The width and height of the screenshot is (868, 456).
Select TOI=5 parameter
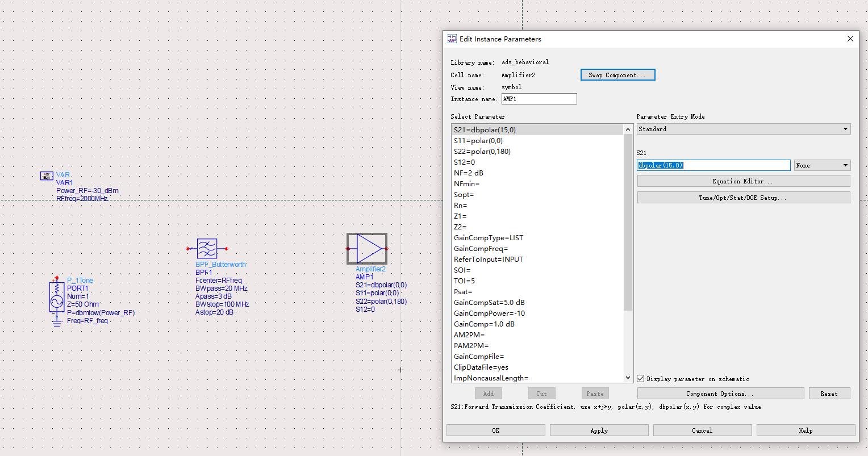(537, 281)
